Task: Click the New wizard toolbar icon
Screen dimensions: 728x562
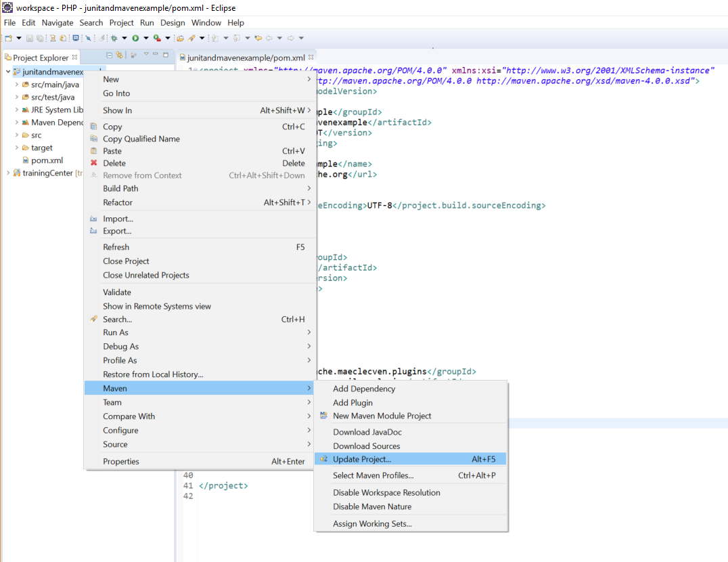Action: (x=8, y=38)
